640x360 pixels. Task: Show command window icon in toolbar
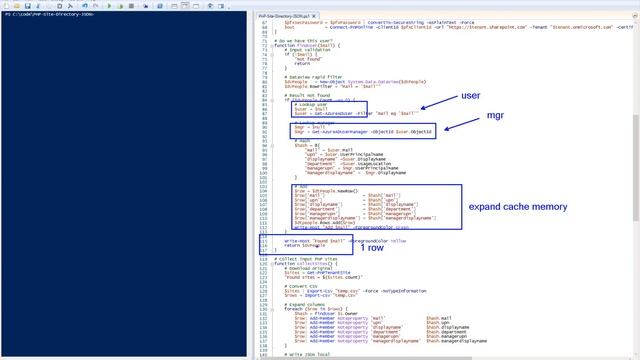tap(210, 6)
